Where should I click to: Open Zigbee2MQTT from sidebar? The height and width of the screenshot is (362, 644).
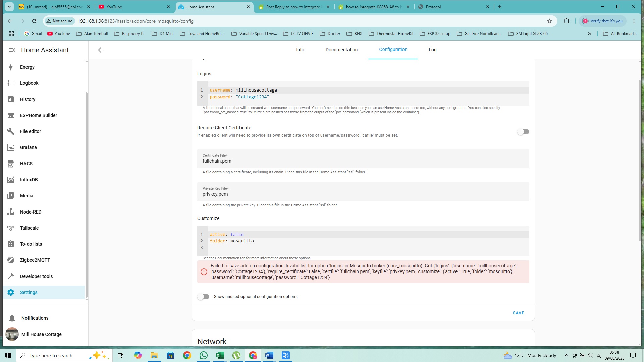tap(35, 260)
